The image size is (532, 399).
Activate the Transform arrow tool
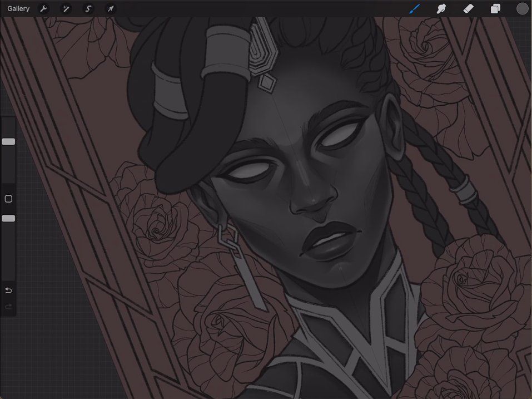tap(111, 8)
